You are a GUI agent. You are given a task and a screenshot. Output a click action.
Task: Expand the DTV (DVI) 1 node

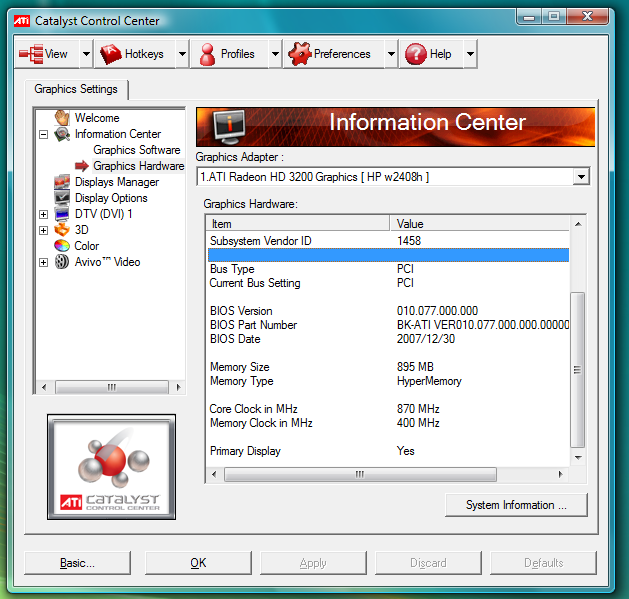tap(44, 214)
